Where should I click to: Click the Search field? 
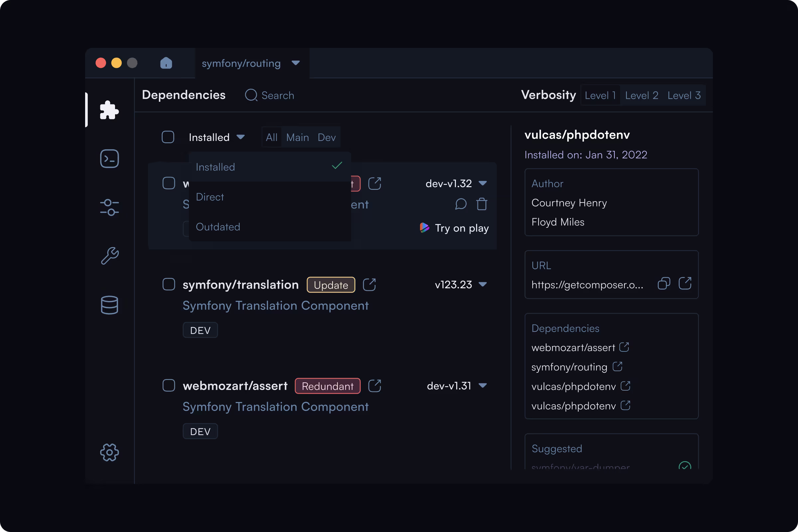coord(278,95)
